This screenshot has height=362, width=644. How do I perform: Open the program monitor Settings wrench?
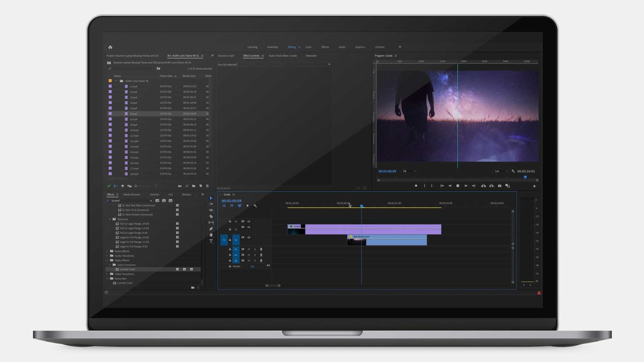514,171
